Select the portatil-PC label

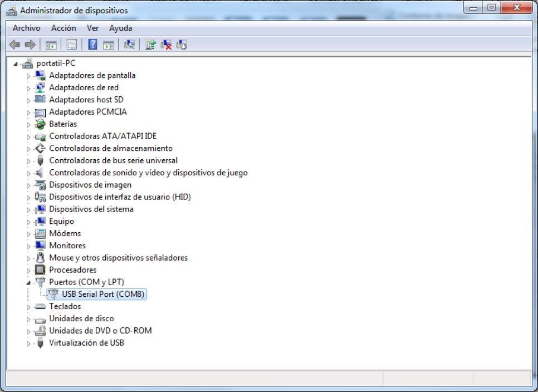pos(56,63)
